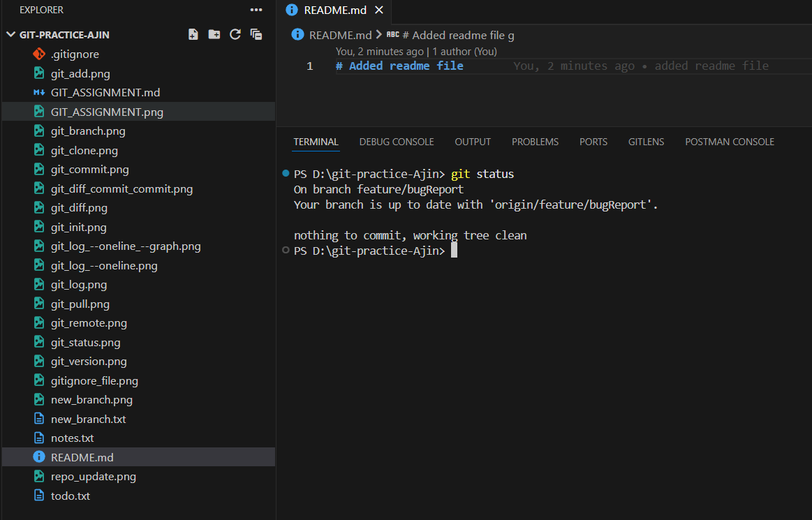Refresh the Explorer file list
The width and height of the screenshot is (812, 520).
(235, 34)
